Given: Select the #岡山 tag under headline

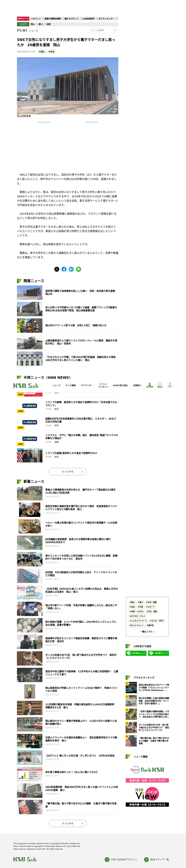Looking at the screenshot, I should pyautogui.click(x=42, y=52).
